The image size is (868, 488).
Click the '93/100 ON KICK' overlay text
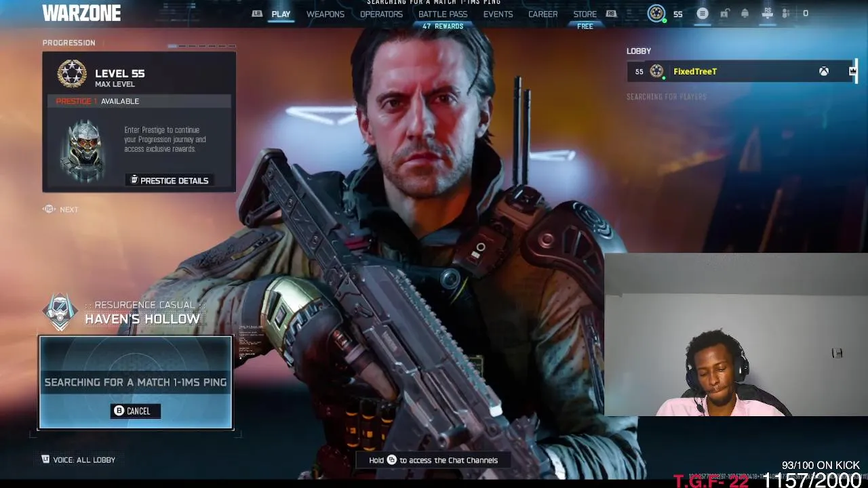821,466
